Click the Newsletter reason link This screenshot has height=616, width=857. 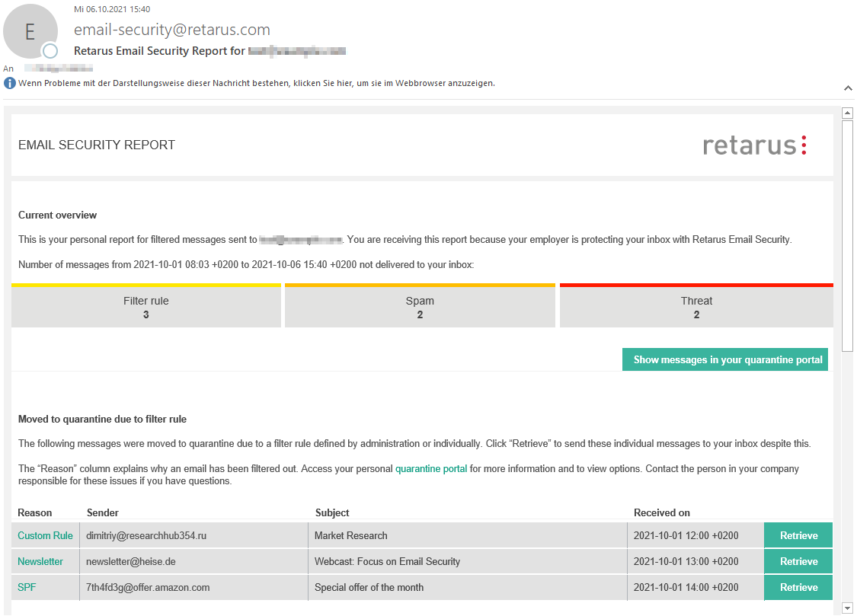40,562
